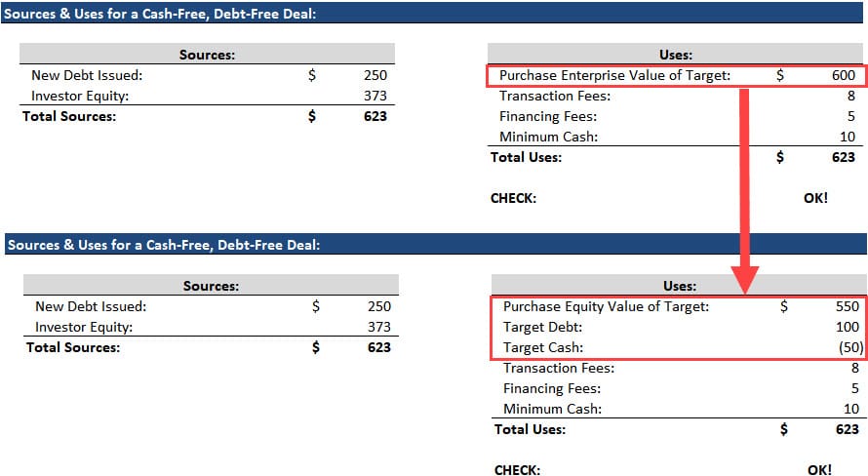Click the 550 equity value amount
This screenshot has width=868, height=476.
coord(847,306)
